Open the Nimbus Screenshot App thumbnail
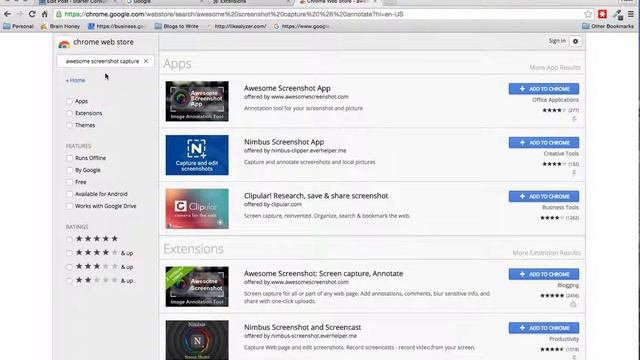Viewport: 640px width, 360px height. pyautogui.click(x=197, y=155)
